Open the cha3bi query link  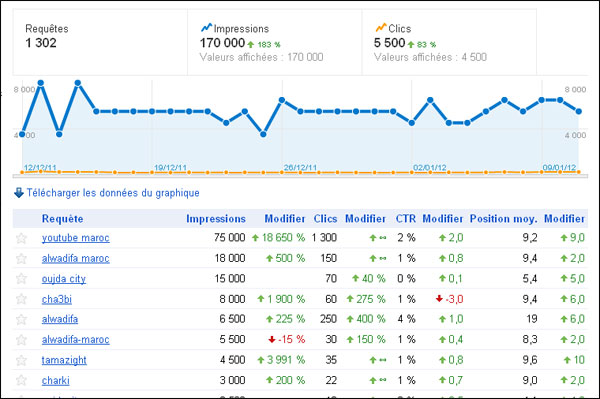(x=57, y=299)
